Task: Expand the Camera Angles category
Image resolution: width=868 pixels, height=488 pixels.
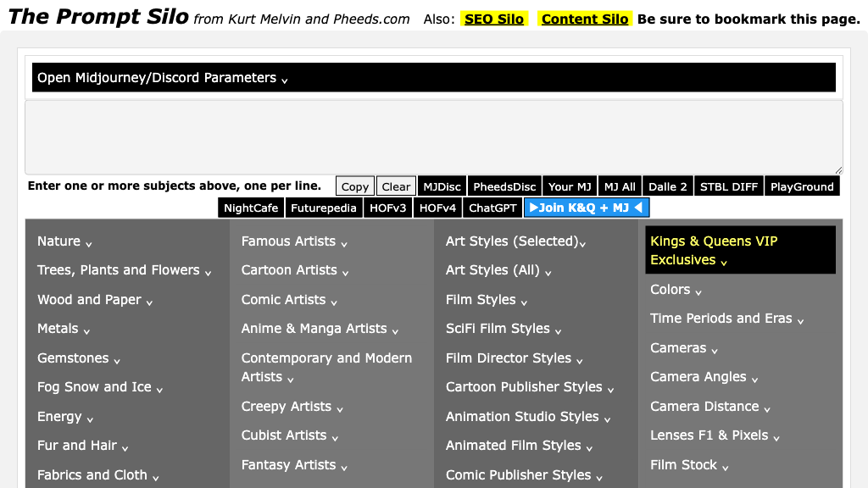Action: pyautogui.click(x=704, y=377)
